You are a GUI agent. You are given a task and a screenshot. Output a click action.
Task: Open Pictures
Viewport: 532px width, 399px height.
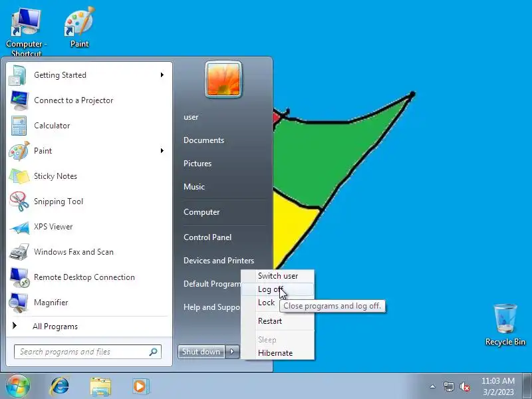(x=198, y=164)
